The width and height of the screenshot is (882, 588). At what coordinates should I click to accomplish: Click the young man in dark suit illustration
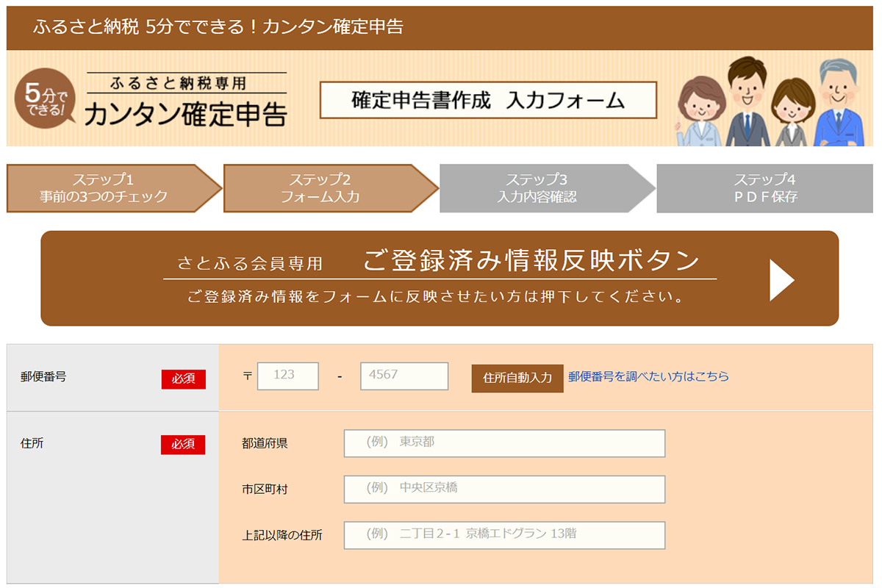(747, 103)
